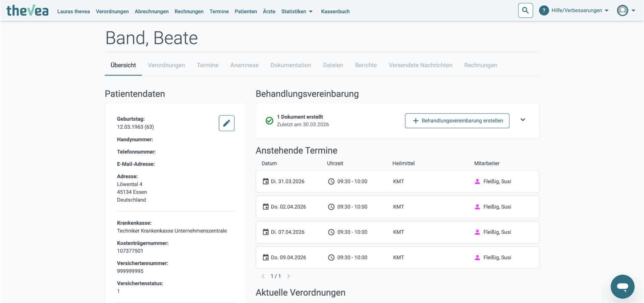Image resolution: width=644 pixels, height=303 pixels.
Task: Edit patient data with pencil icon
Action: point(226,123)
